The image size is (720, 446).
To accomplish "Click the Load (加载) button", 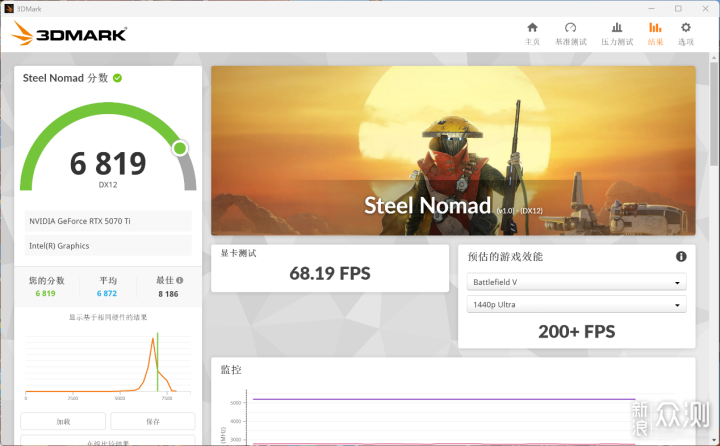I will [63, 421].
